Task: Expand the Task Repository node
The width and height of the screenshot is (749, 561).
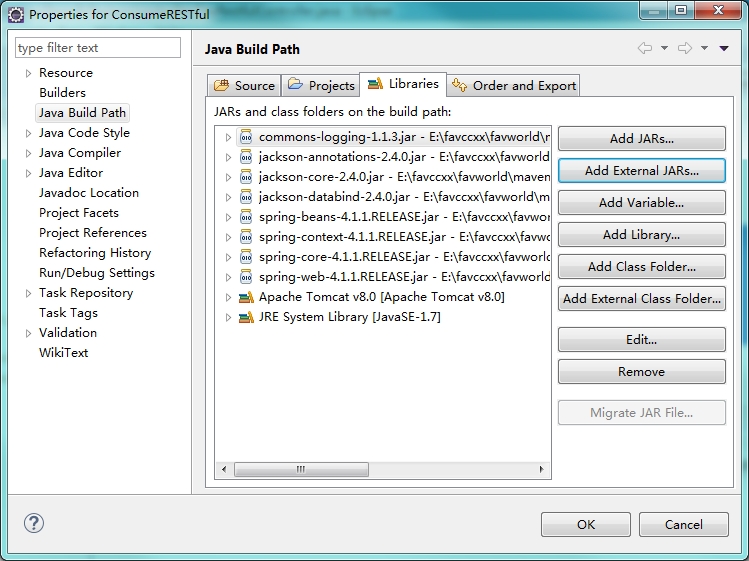Action: [x=28, y=293]
